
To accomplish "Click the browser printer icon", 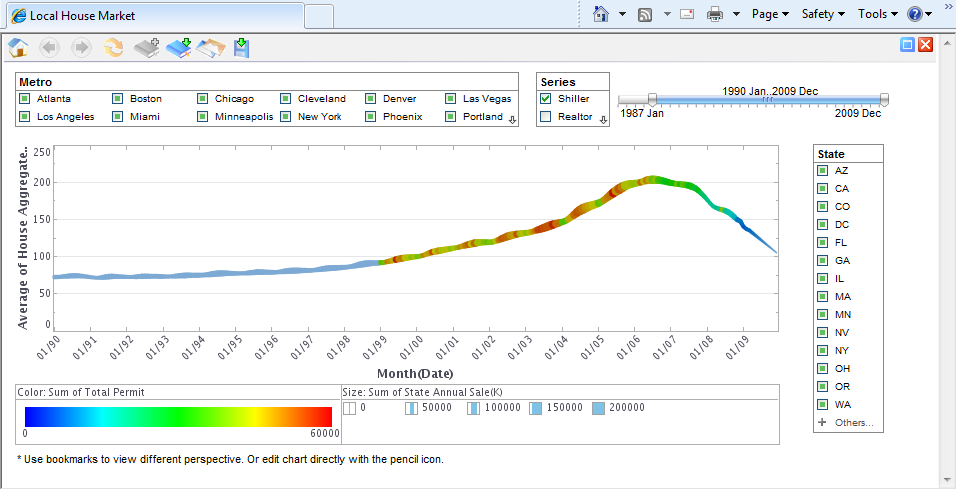I will coord(715,14).
